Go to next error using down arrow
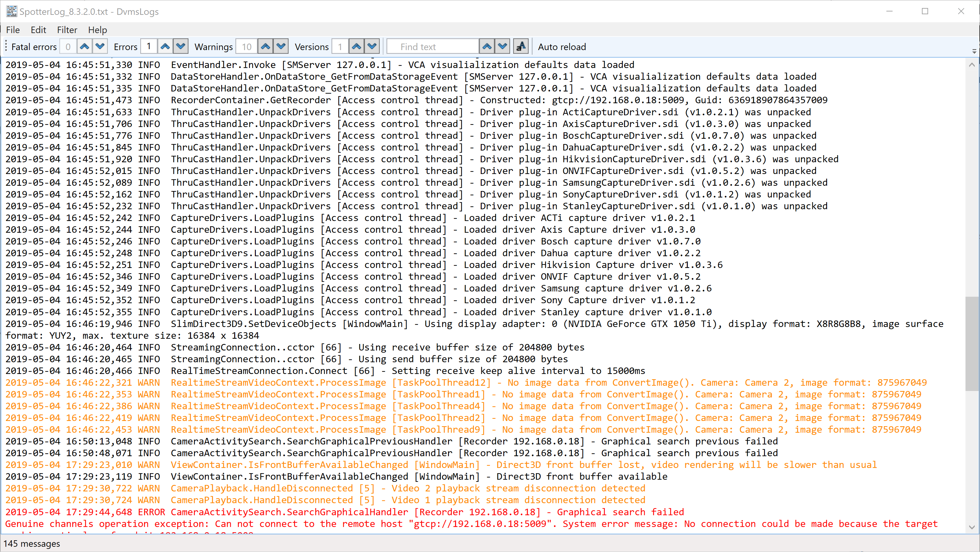 point(181,46)
